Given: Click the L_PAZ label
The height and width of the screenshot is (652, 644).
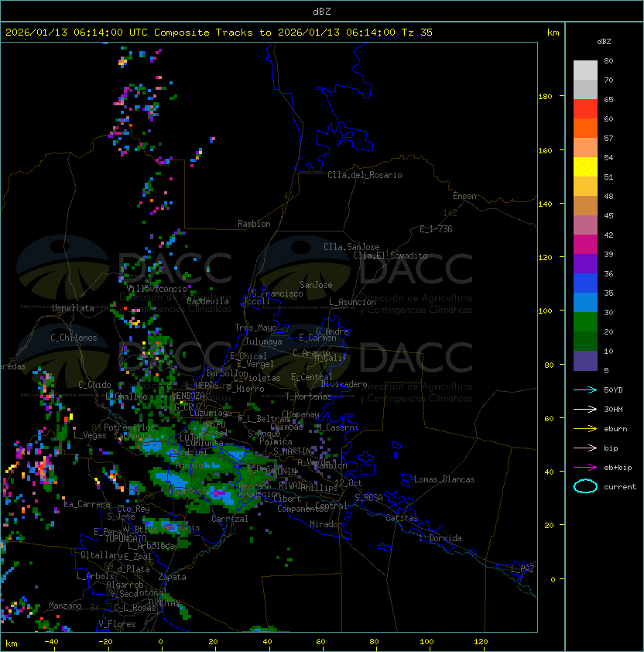Looking at the screenshot, I should point(522,569).
